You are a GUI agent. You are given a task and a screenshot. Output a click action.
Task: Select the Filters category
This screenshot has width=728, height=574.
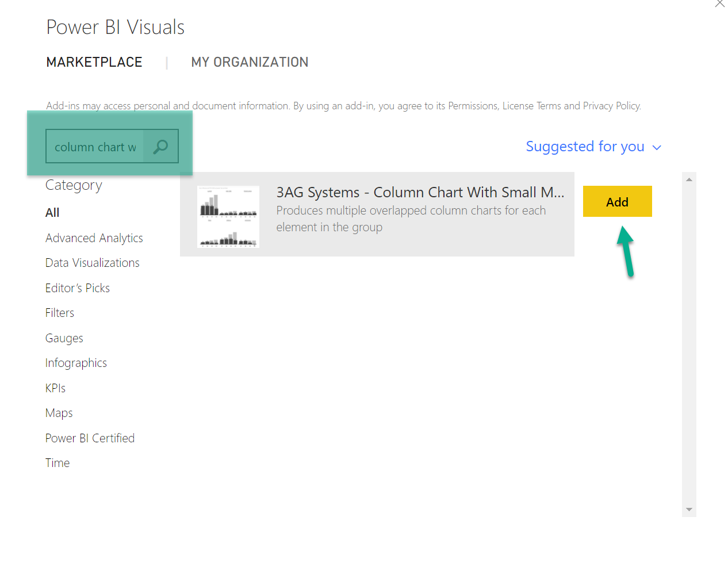[x=60, y=313]
